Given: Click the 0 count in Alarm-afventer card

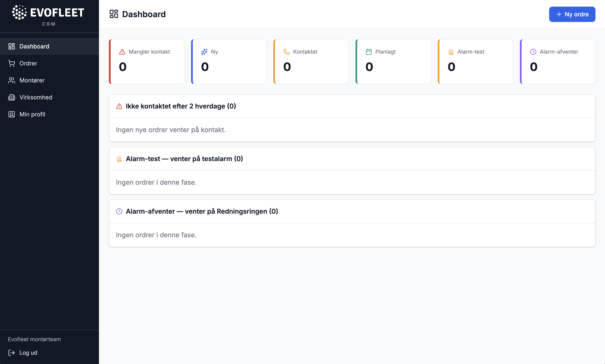Looking at the screenshot, I should pos(533,67).
